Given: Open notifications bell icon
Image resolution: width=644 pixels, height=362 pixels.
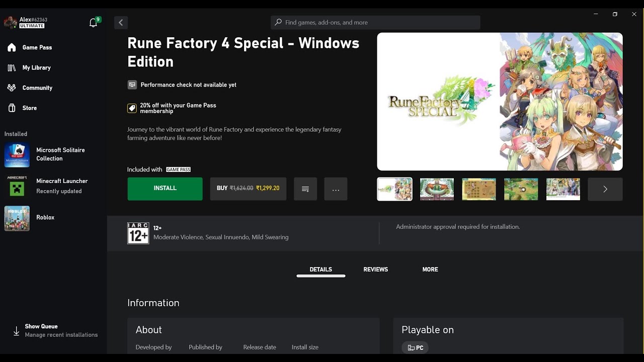Looking at the screenshot, I should 93,23.
